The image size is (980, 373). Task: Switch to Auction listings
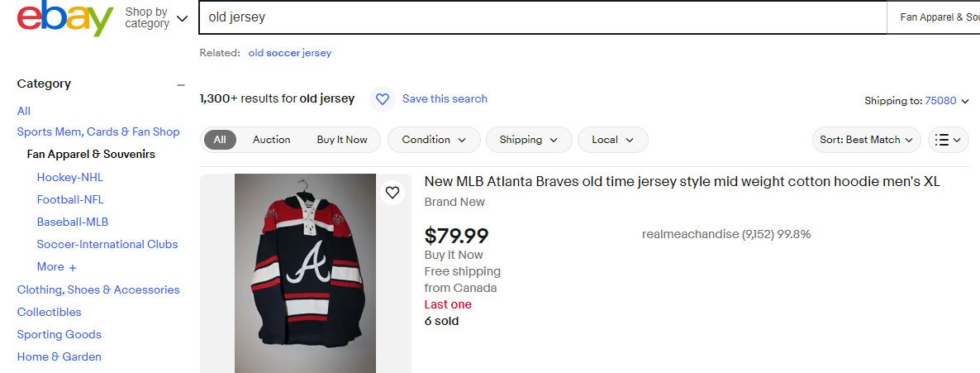coord(271,140)
